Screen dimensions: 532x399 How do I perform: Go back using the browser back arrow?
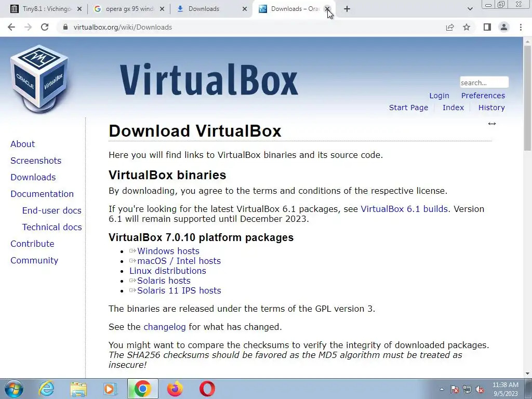[11, 27]
